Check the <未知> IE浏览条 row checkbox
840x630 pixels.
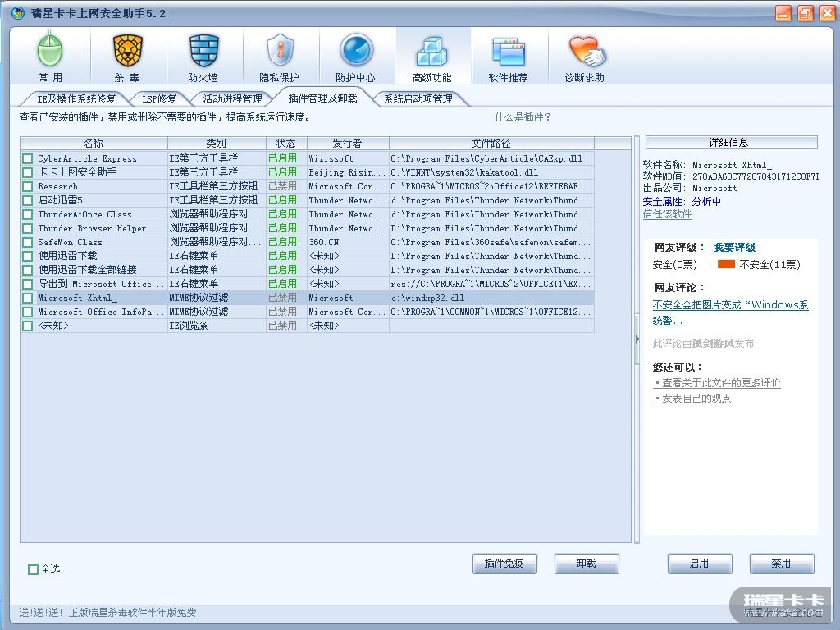[27, 326]
